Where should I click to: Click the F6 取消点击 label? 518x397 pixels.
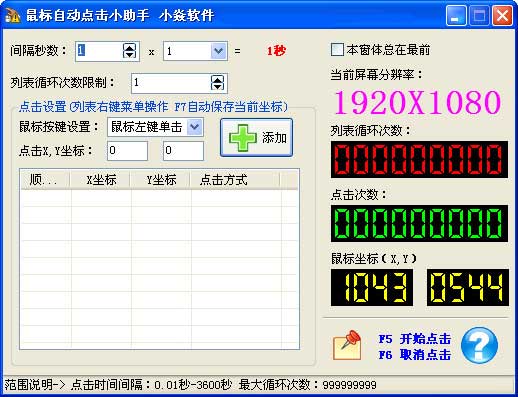pyautogui.click(x=415, y=355)
